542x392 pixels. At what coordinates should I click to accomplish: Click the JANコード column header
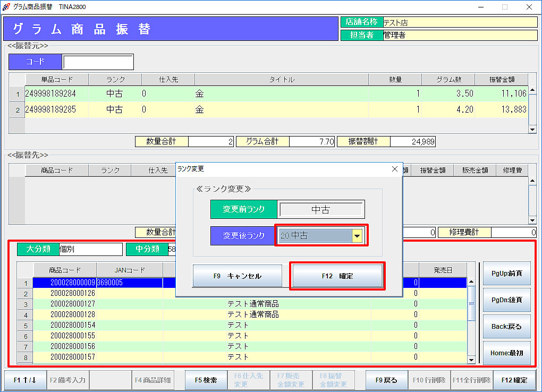(129, 270)
